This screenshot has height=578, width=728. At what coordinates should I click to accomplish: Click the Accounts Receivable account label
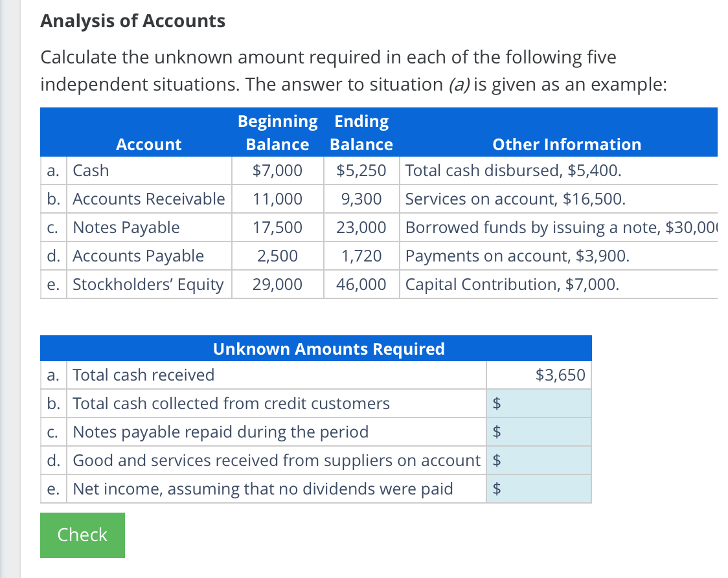point(147,199)
